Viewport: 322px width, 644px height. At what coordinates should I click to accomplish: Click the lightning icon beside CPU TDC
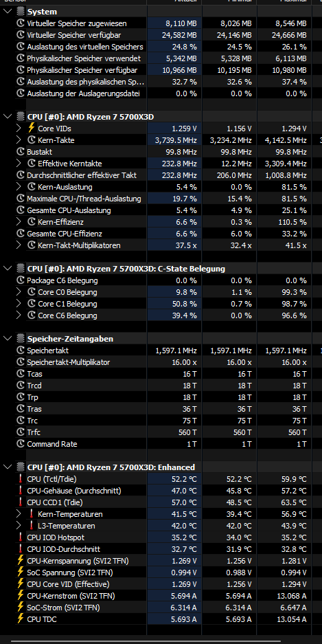coord(21,619)
